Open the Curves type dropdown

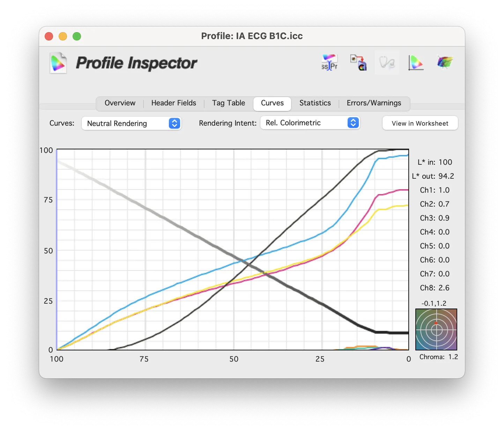(x=131, y=123)
